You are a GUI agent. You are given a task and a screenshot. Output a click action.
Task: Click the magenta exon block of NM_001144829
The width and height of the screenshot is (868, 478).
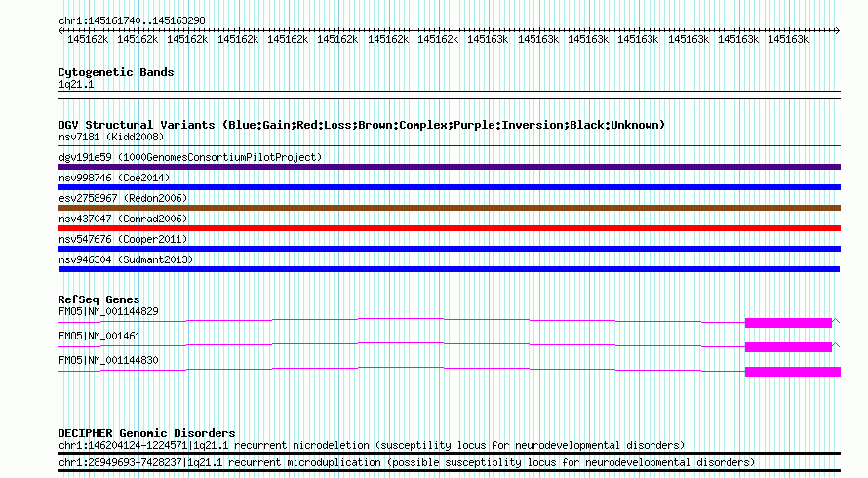point(788,323)
